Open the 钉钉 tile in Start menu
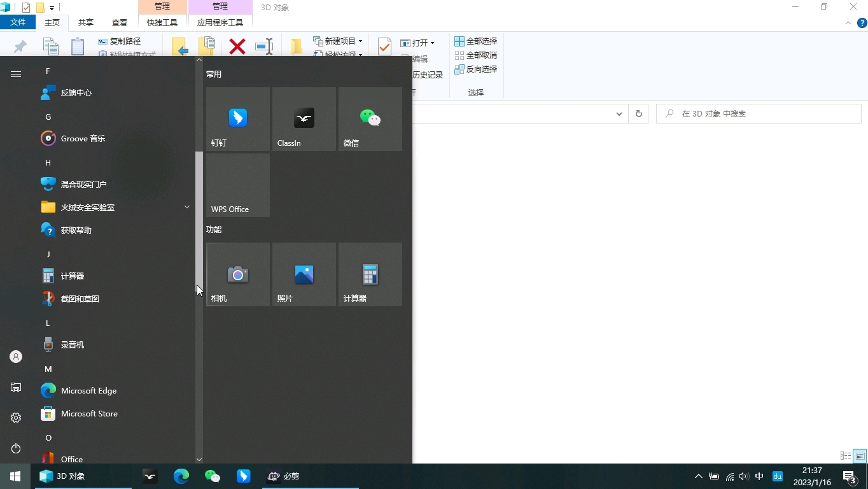Image resolution: width=868 pixels, height=489 pixels. (x=238, y=119)
